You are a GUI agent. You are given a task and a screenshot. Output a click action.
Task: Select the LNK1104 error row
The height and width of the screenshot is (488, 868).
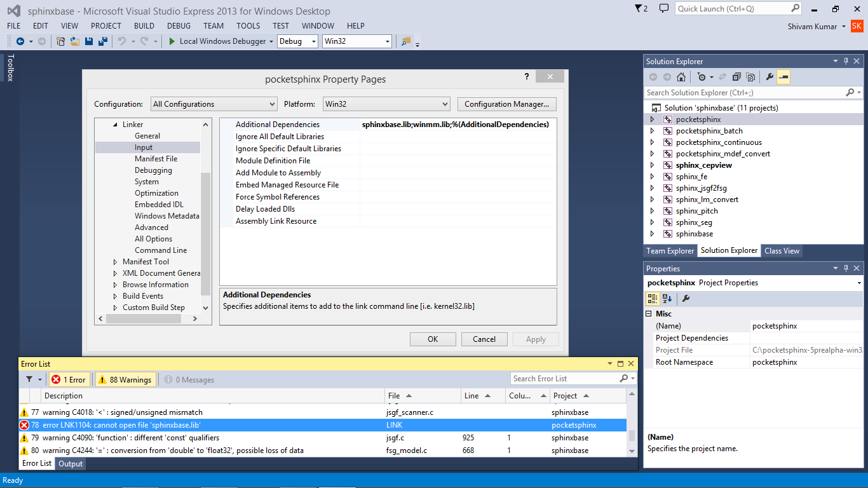tap(322, 425)
